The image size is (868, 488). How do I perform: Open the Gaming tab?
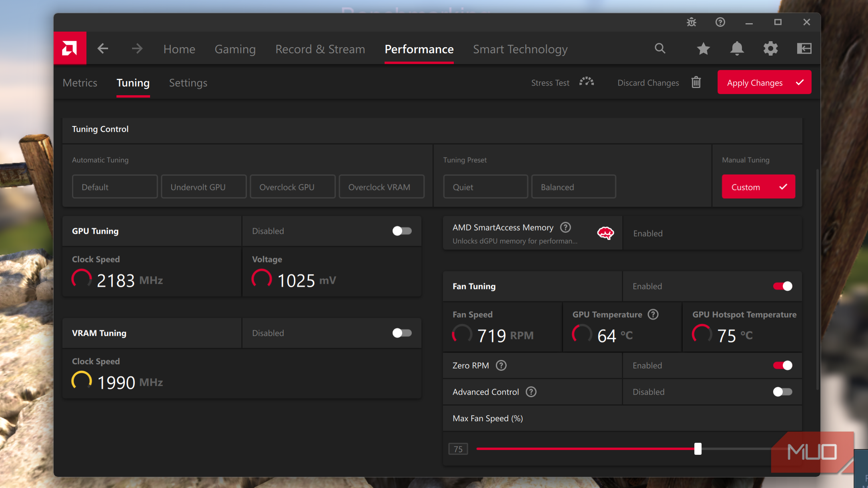[235, 49]
